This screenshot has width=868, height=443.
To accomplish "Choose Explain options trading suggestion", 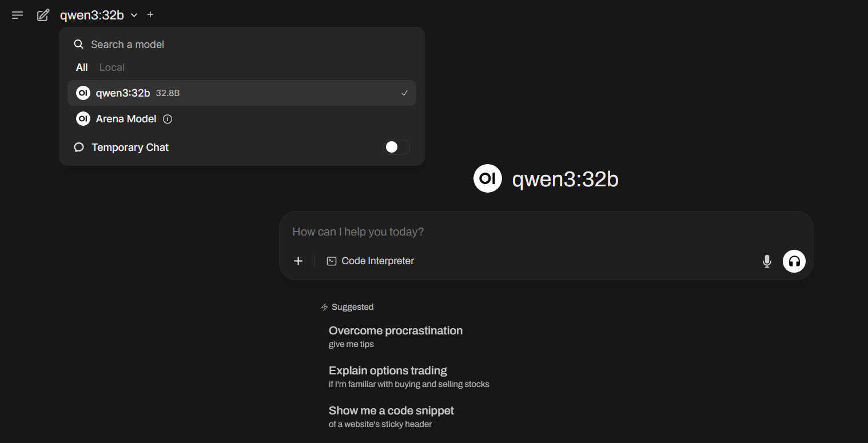I will click(x=388, y=376).
